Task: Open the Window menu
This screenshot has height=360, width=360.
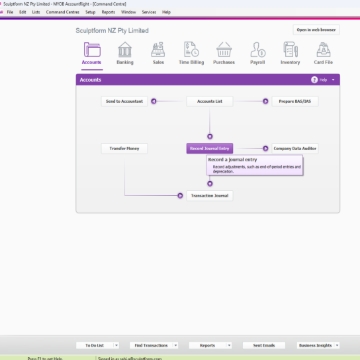Action: 128,12
